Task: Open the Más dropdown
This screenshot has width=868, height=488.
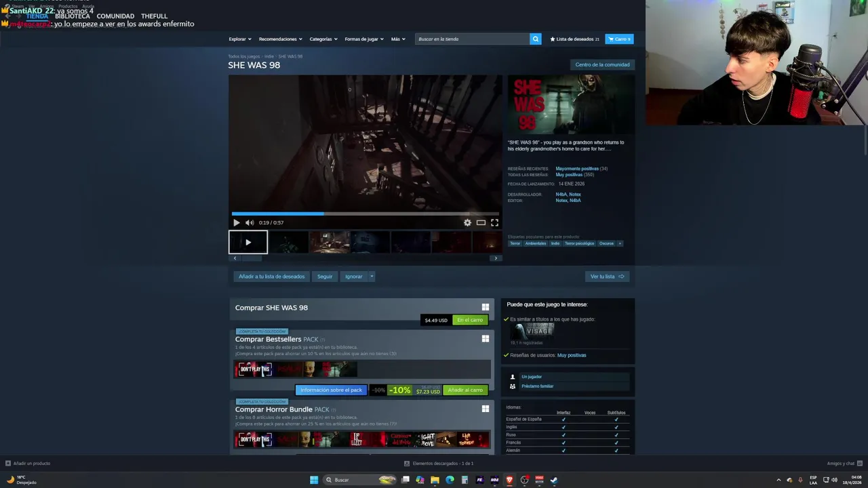Action: pyautogui.click(x=398, y=39)
